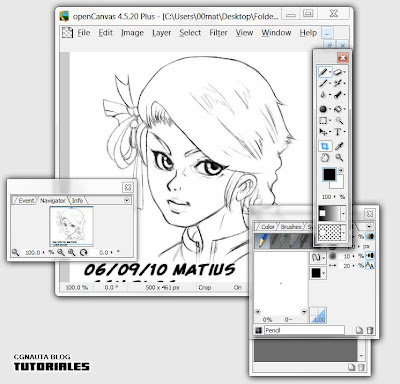The image size is (400, 384).
Task: Open the Layer menu
Action: 161,33
